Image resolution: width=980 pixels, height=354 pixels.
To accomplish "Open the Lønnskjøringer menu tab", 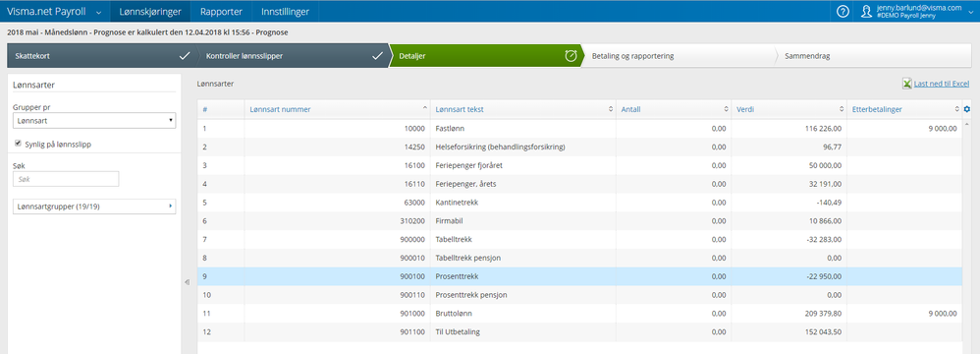I will (150, 11).
